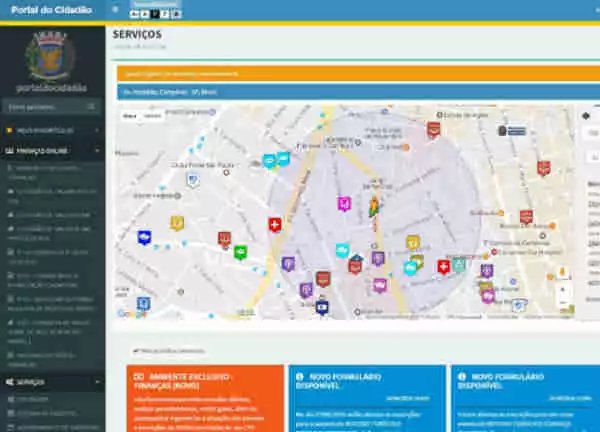Select the navy marker at the map's bottom edge
The height and width of the screenshot is (432, 600).
tap(322, 308)
